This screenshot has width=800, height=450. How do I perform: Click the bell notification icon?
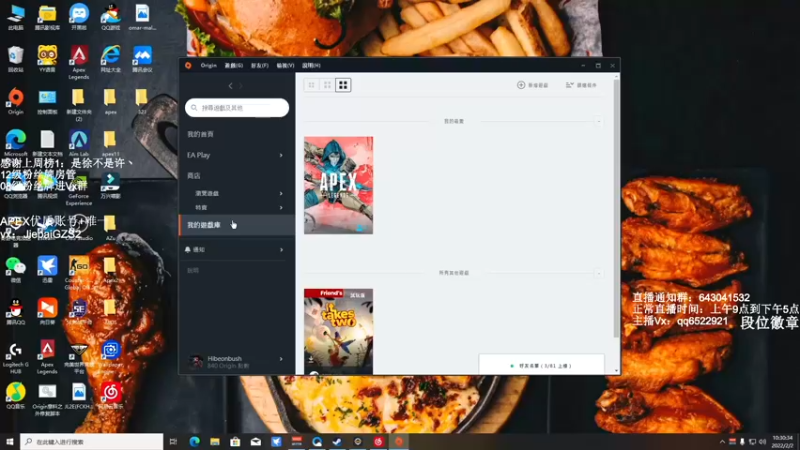point(188,249)
